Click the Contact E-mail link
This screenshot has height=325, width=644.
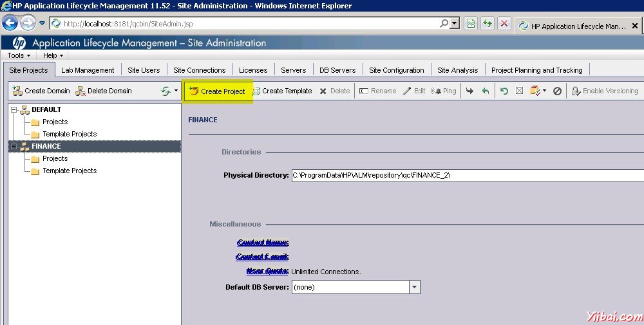click(262, 257)
